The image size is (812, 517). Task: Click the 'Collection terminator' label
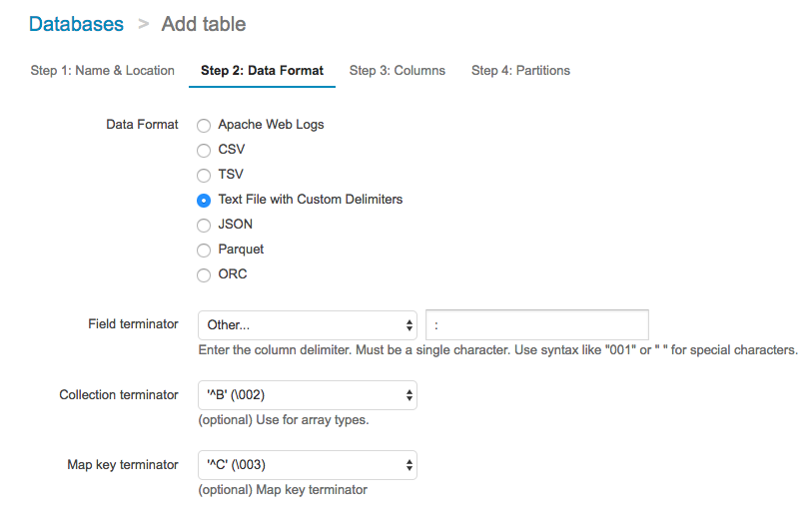click(x=119, y=394)
